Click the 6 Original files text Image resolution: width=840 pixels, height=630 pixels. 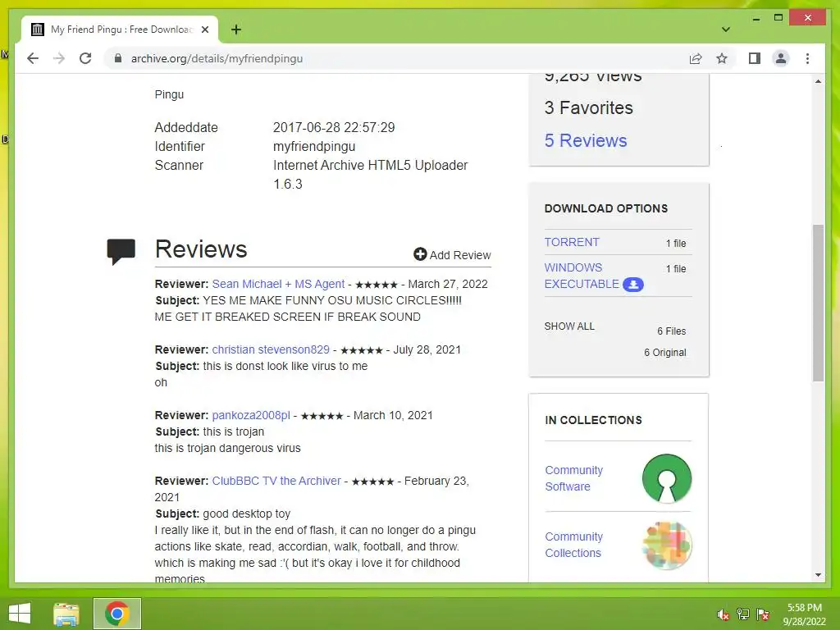tap(664, 353)
